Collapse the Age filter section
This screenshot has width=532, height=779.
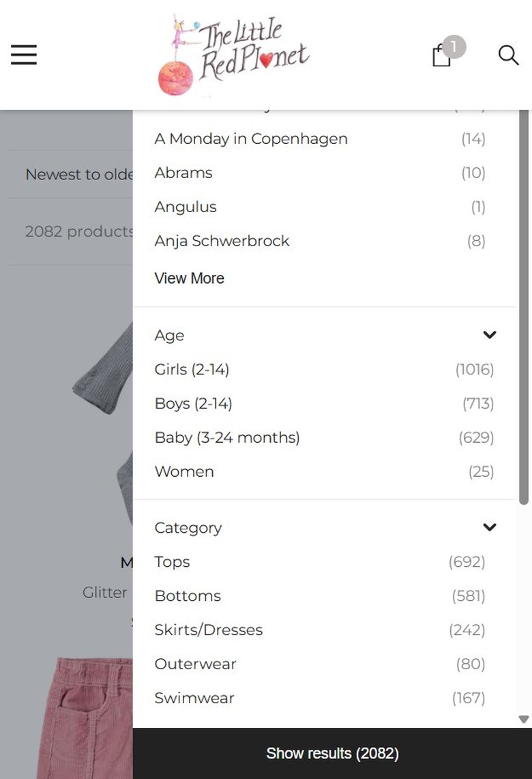489,335
